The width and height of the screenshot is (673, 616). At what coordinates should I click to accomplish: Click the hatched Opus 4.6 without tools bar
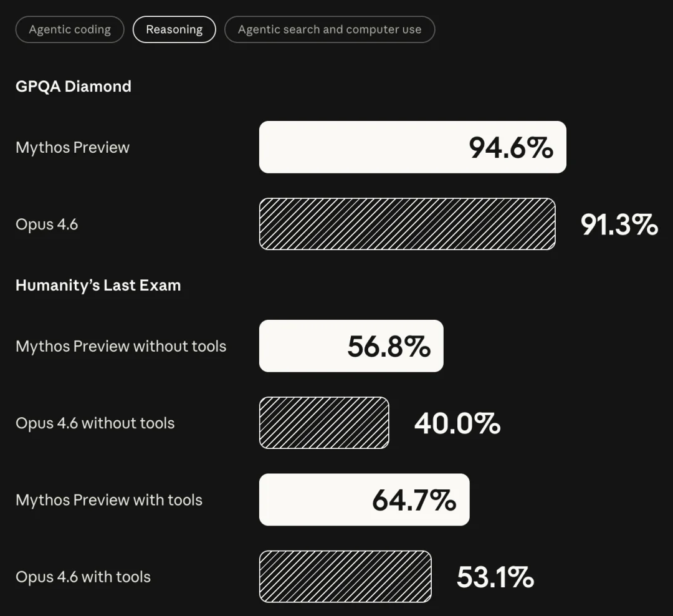pos(324,423)
